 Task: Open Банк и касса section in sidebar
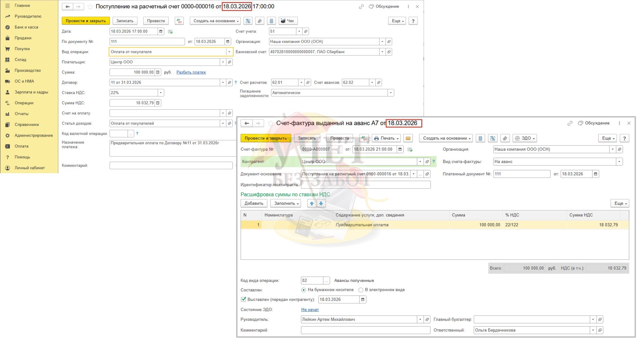click(x=26, y=27)
